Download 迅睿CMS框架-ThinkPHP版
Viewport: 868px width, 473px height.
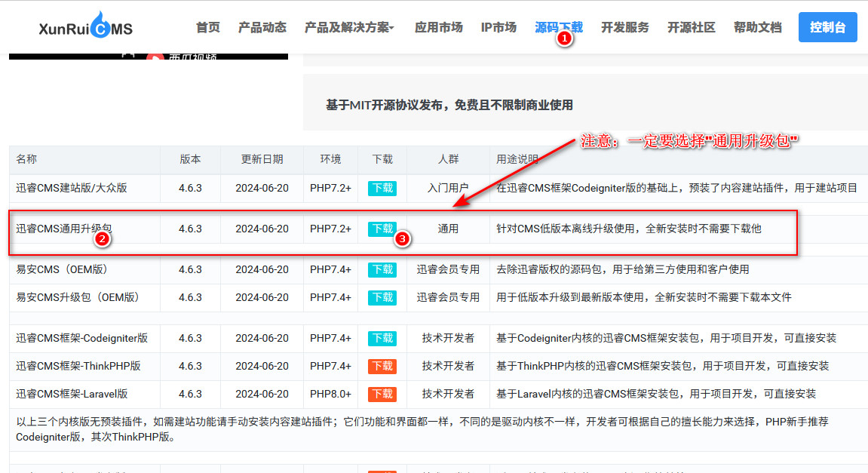(382, 366)
